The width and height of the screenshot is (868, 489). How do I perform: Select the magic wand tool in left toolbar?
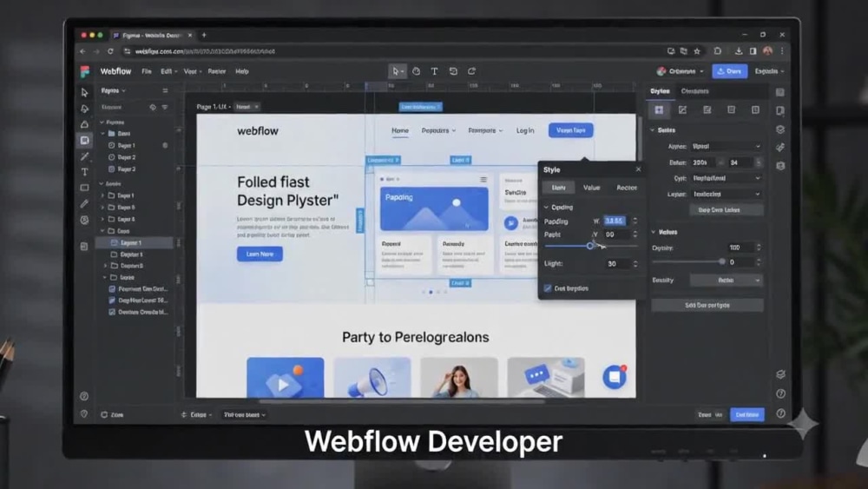pyautogui.click(x=84, y=156)
